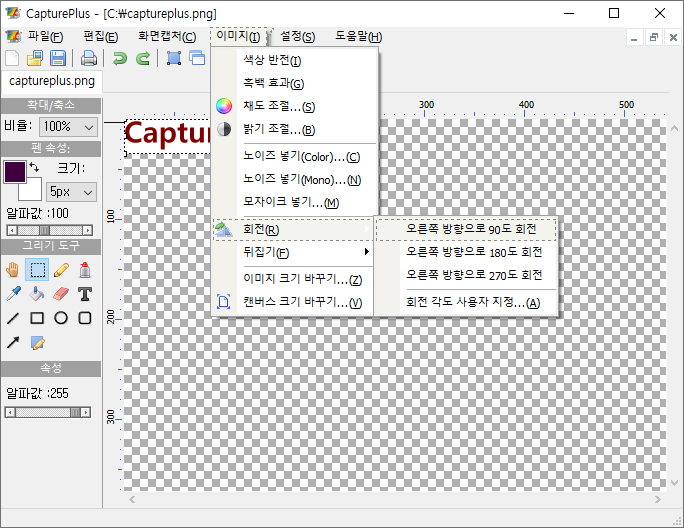Select the Hand pan tool
Viewport: 684px width, 528px height.
tap(13, 269)
